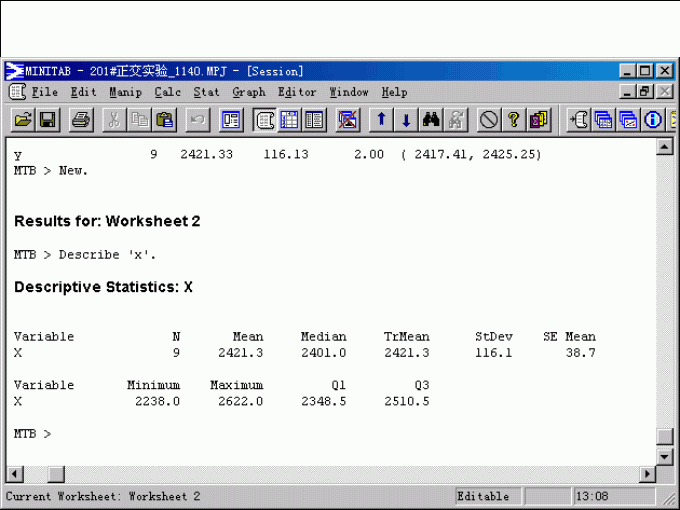Restore the inner Session document window
This screenshot has height=510, width=680.
pos(645,92)
